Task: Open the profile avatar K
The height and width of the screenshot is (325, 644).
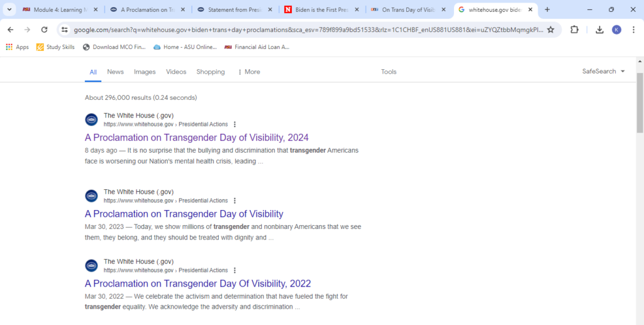Action: click(616, 30)
